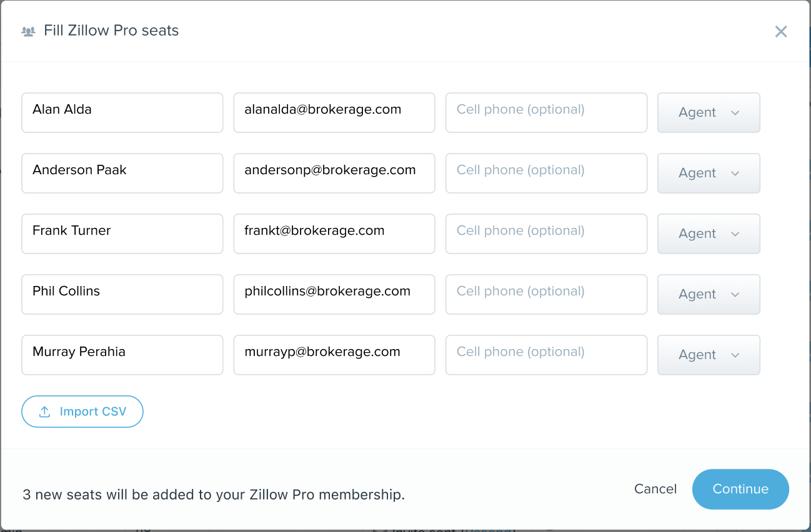Click the people icon beside dialog title
Viewport: 811px width, 532px height.
coord(28,31)
